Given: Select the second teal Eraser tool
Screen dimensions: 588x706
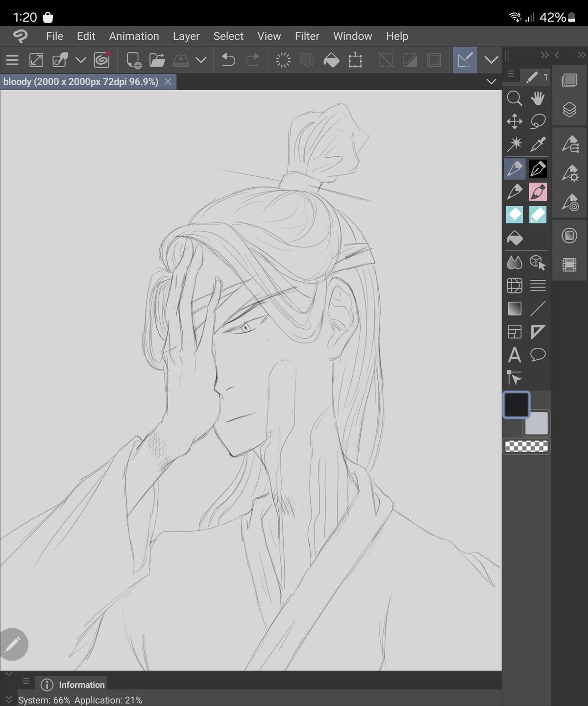Looking at the screenshot, I should click(538, 215).
